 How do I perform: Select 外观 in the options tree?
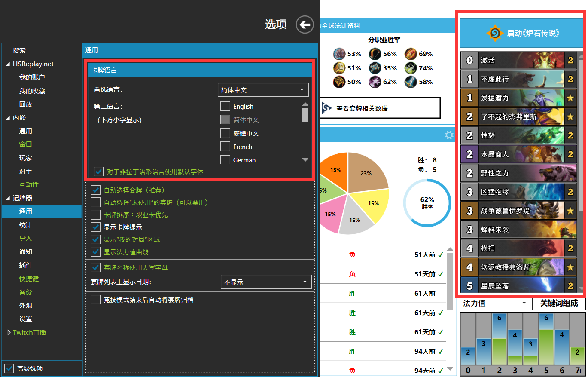click(26, 305)
